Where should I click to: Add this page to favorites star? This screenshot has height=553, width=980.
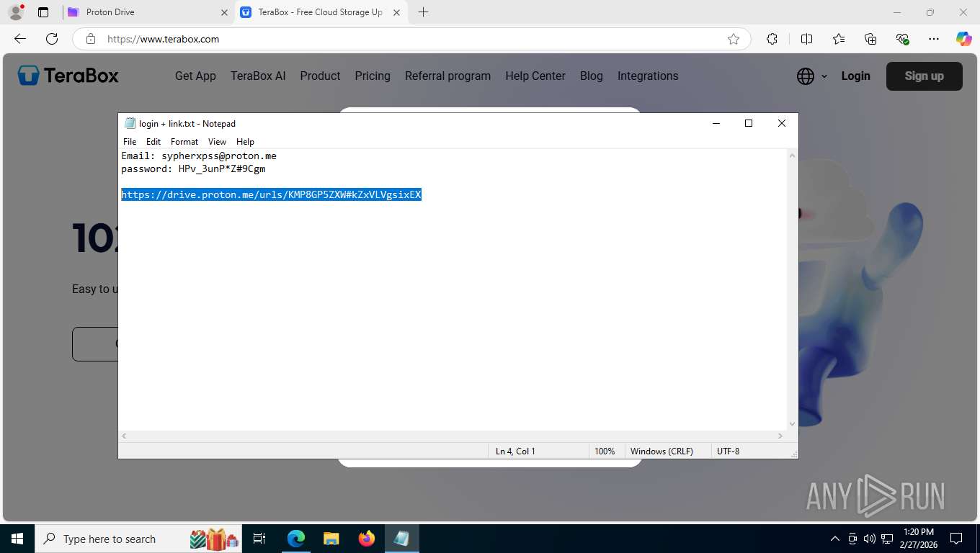click(734, 39)
